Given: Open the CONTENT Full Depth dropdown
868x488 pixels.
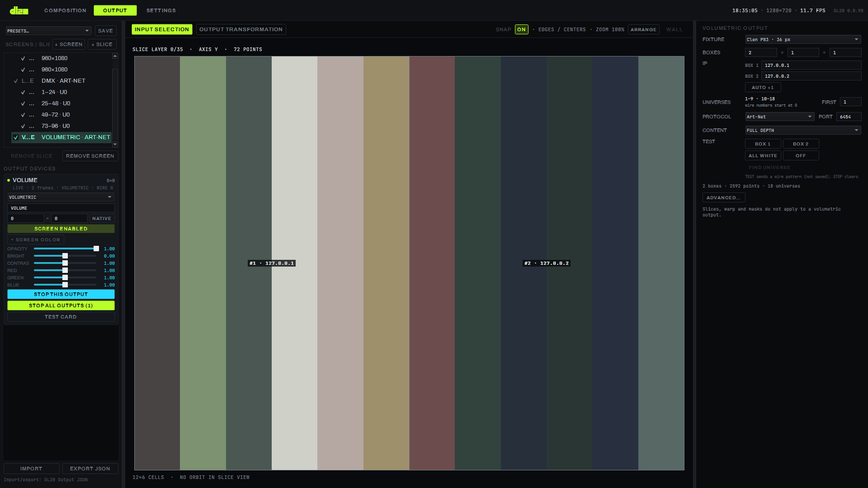Looking at the screenshot, I should [x=803, y=130].
